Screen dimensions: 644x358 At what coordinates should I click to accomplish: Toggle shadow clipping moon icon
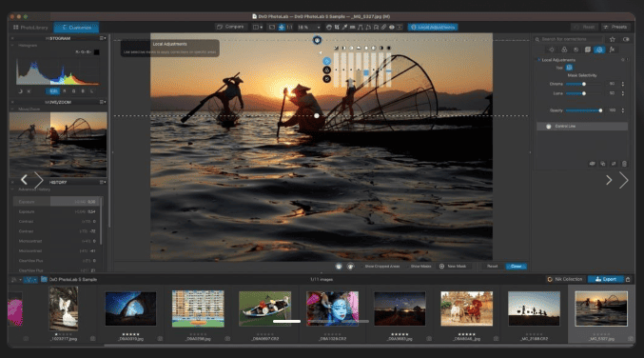(20, 91)
